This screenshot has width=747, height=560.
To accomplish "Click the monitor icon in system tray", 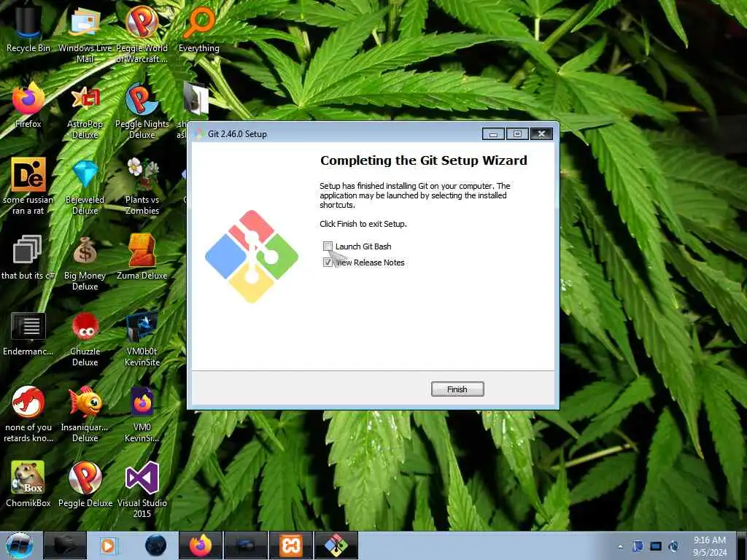I will (656, 546).
